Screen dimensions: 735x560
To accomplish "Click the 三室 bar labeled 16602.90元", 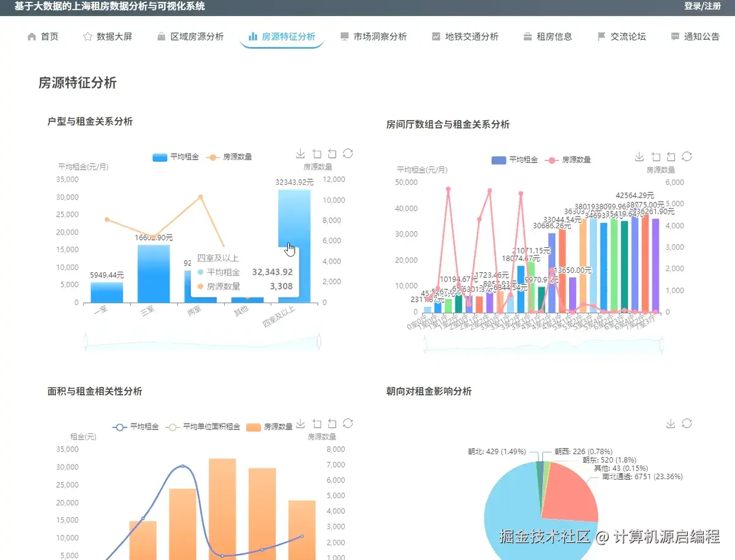I will point(153,274).
